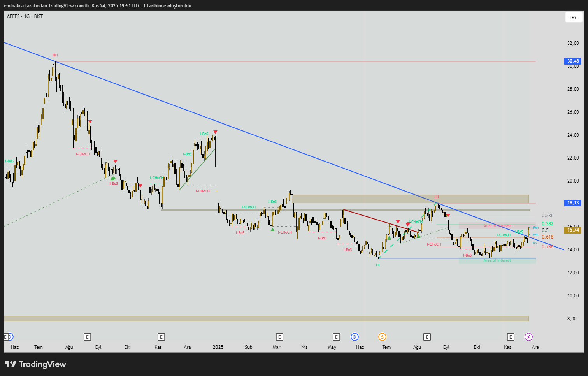Select the green Area of Interest zone

click(497, 260)
